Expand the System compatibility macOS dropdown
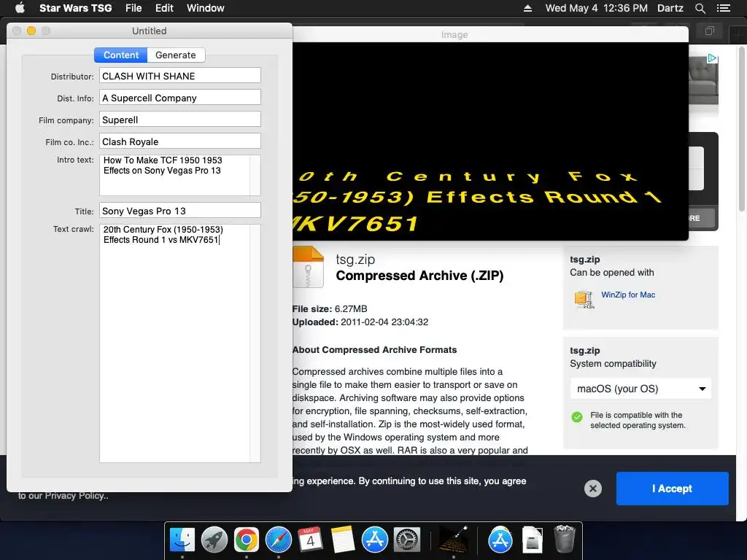This screenshot has width=747, height=560. (640, 389)
